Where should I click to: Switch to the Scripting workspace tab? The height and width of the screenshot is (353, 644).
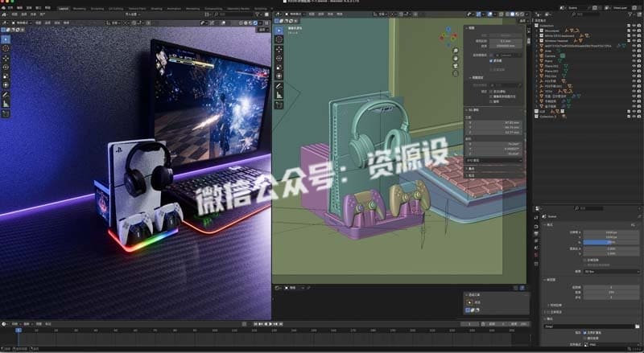260,8
